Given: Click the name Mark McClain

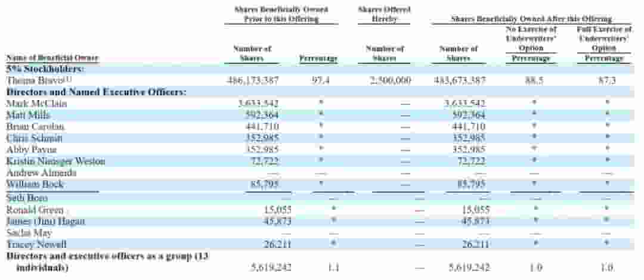Looking at the screenshot, I should coord(36,104).
